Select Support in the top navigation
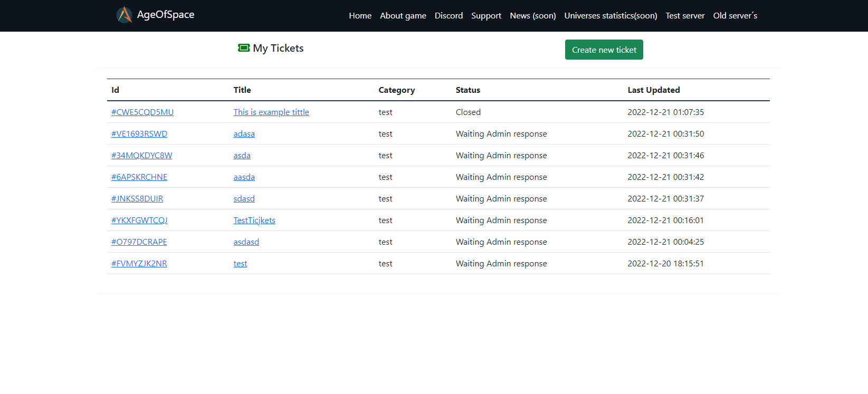This screenshot has height=394, width=868. [486, 16]
